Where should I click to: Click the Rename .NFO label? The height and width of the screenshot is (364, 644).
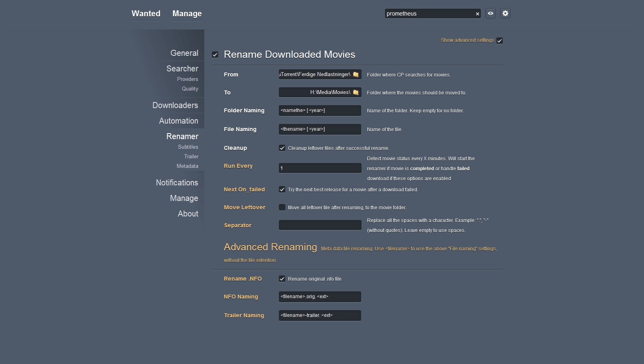243,279
